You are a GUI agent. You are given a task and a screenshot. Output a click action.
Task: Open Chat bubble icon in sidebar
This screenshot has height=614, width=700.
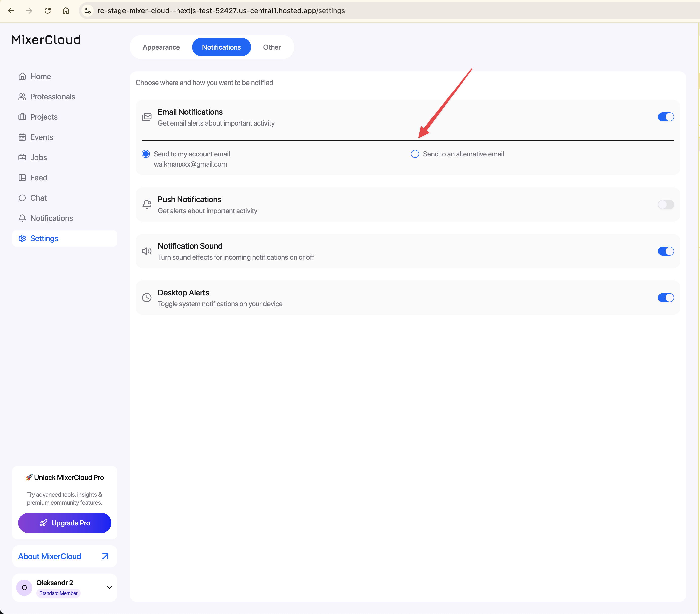tap(22, 198)
